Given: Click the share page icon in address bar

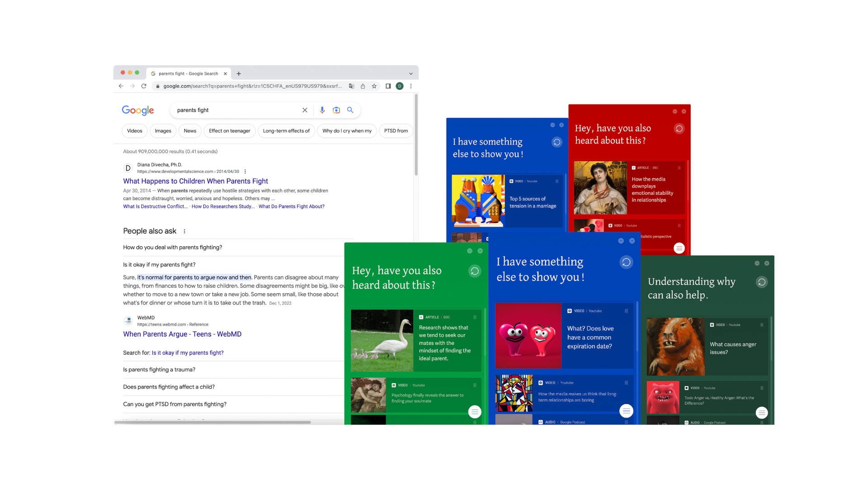Looking at the screenshot, I should (363, 86).
